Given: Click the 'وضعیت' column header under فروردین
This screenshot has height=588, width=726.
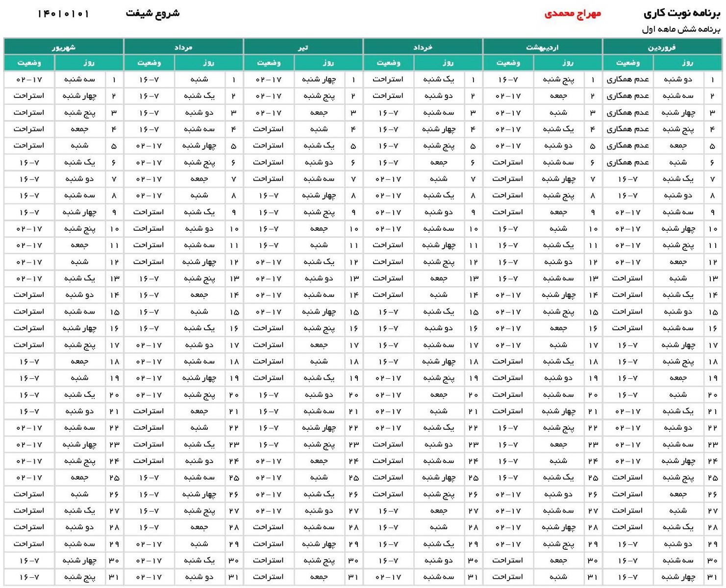Looking at the screenshot, I should pyautogui.click(x=627, y=63).
